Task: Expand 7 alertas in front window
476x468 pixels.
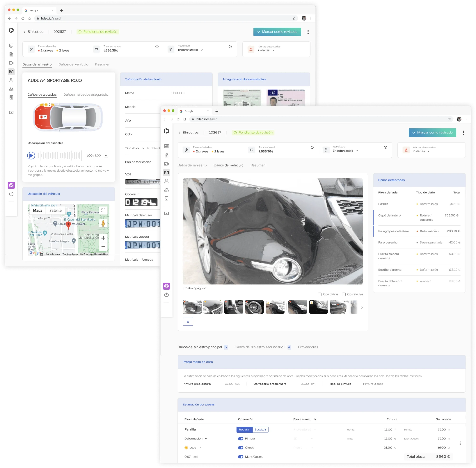Action: tap(421, 151)
